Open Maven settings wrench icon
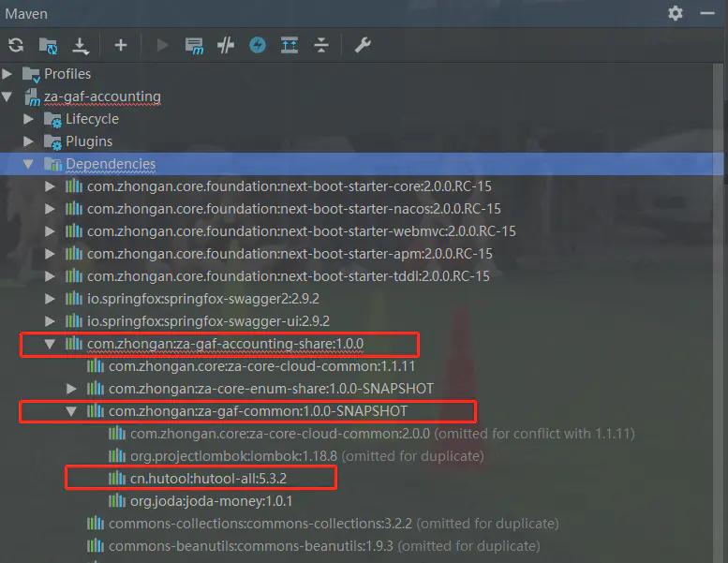 pyautogui.click(x=363, y=45)
